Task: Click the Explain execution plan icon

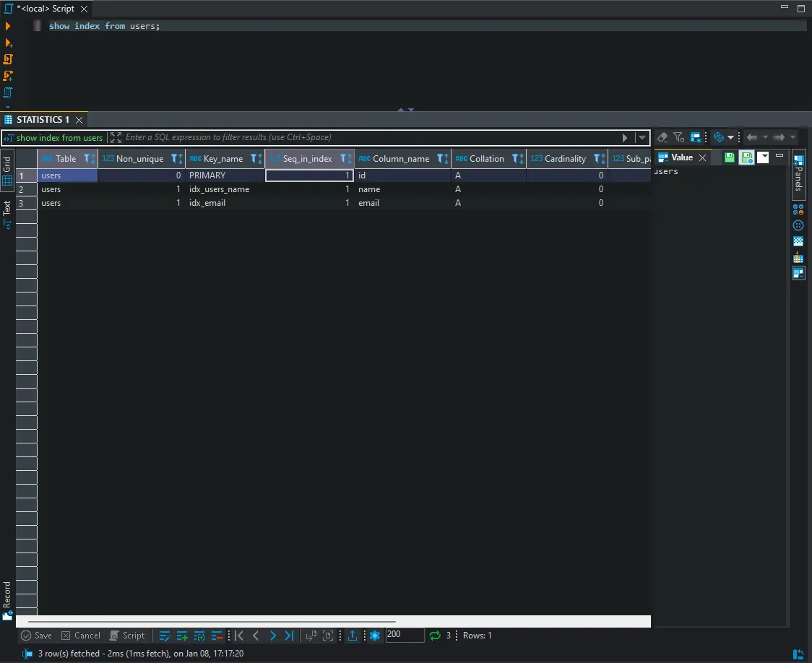Action: [8, 92]
